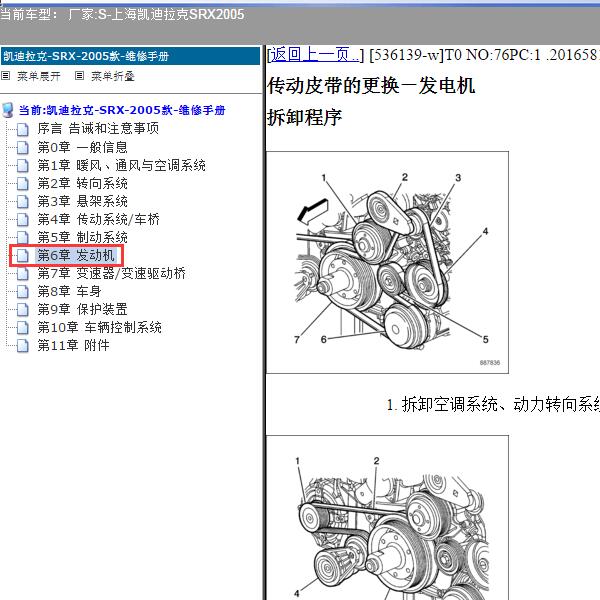Image resolution: width=600 pixels, height=600 pixels.
Task: Click the page icon beside 第9章 保护装置
Action: [23, 310]
